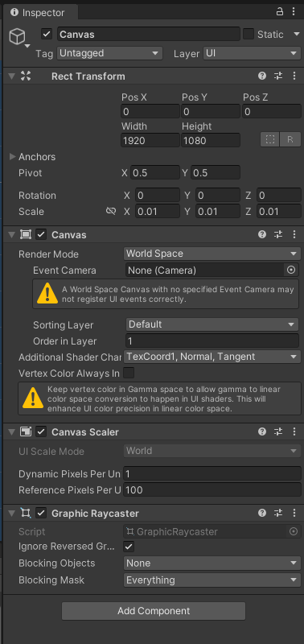Click Event Camera object picker circle
The image size is (304, 644).
point(291,270)
